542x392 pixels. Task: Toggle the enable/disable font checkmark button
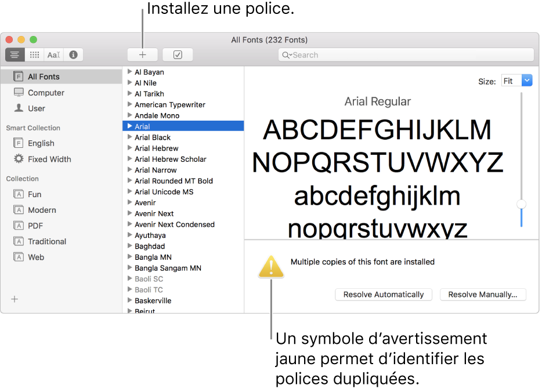178,55
